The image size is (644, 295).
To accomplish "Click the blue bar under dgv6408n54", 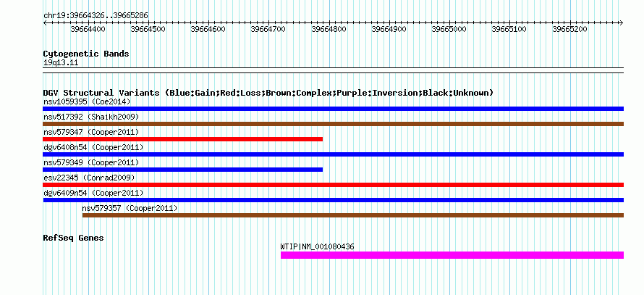I will click(333, 154).
